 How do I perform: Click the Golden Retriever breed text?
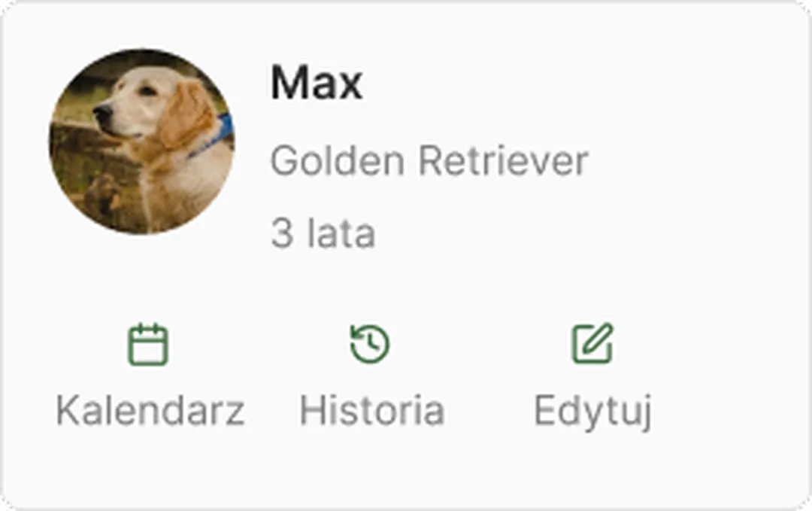(429, 160)
